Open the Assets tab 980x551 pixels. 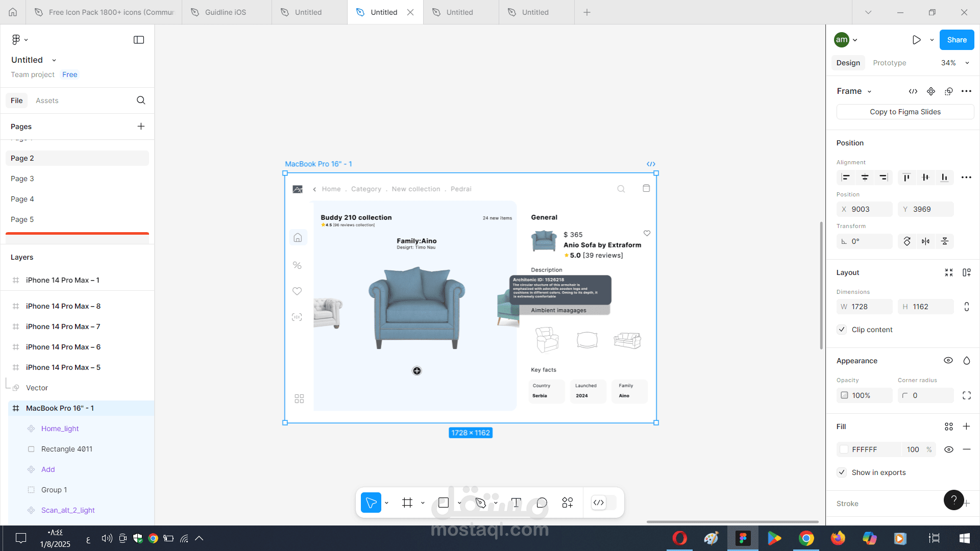47,101
